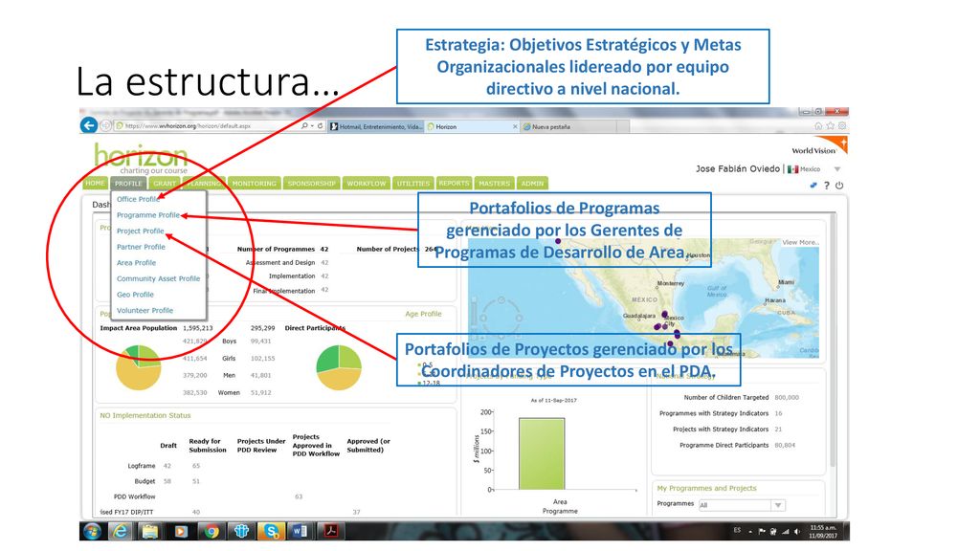Switch to the Hotmail browser tab
The width and height of the screenshot is (980, 551).
pyautogui.click(x=376, y=126)
